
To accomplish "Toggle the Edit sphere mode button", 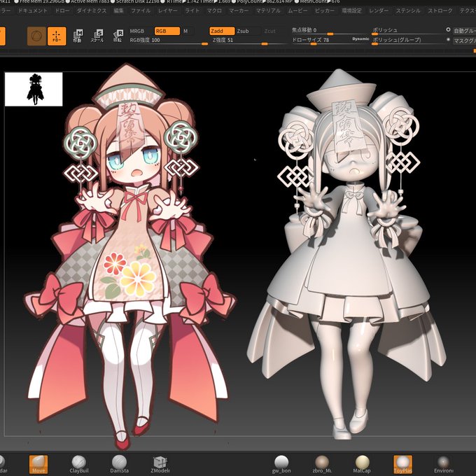I will [36, 36].
